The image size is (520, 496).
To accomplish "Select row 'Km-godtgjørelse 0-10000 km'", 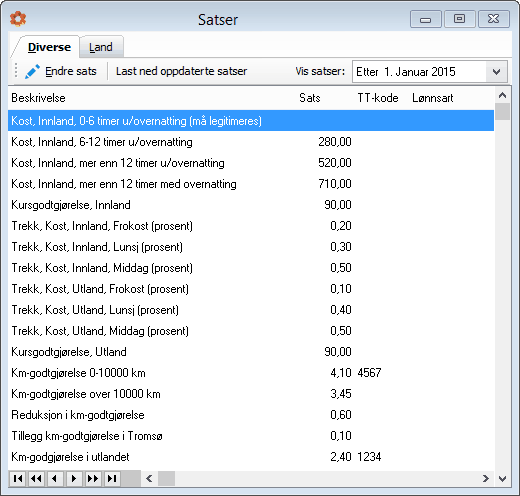I will tap(251, 373).
